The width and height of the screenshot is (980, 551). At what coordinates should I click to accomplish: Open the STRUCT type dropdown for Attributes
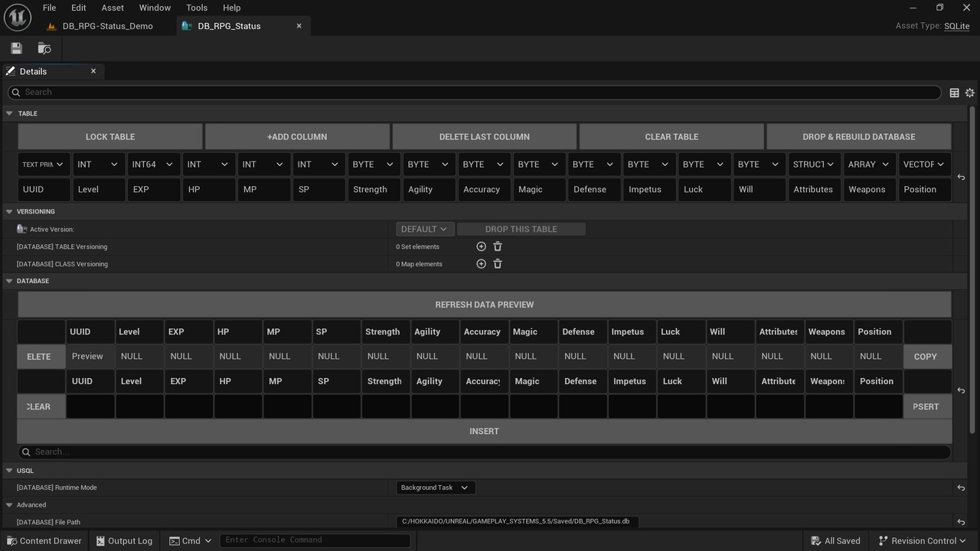click(x=815, y=165)
